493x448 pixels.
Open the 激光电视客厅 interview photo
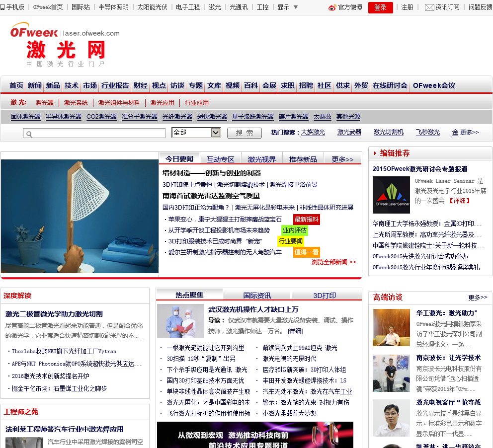coord(391,418)
